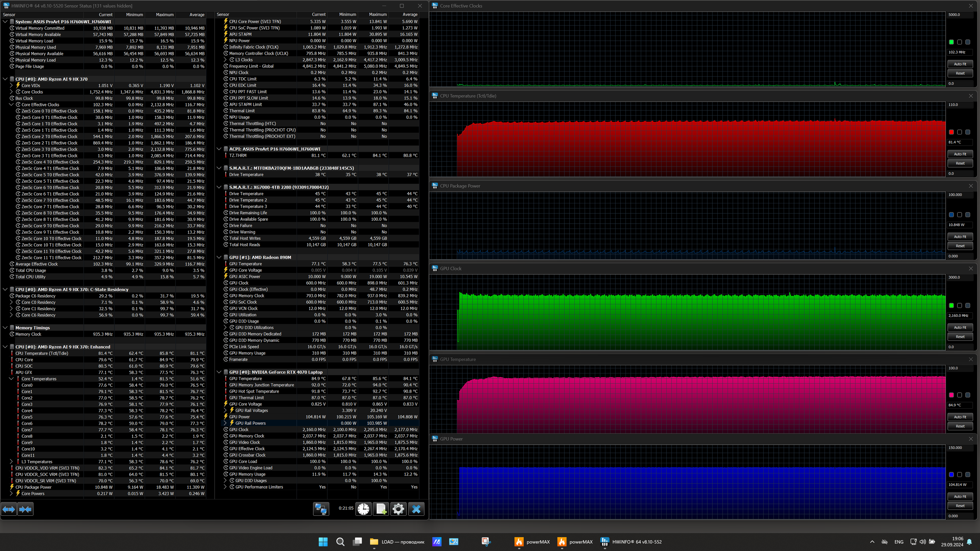Click the expand columns arrows button

[9, 509]
